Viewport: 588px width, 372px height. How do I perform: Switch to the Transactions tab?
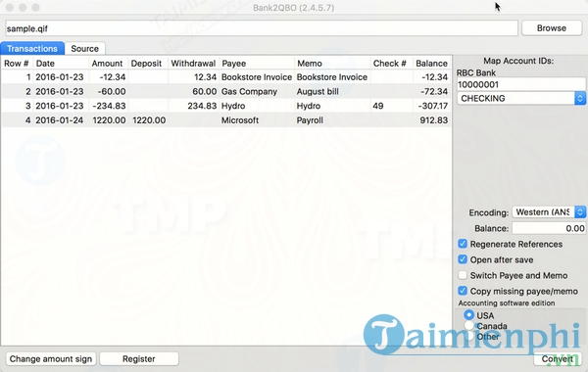[x=32, y=48]
